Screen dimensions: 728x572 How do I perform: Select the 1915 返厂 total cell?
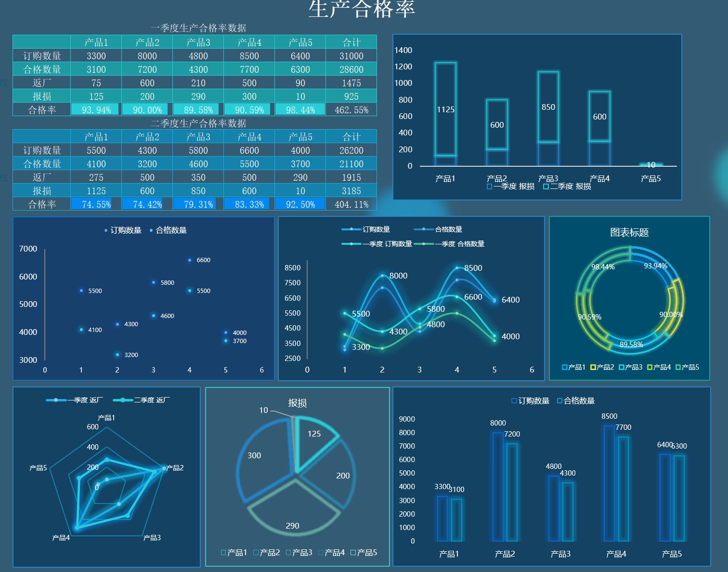pyautogui.click(x=351, y=177)
